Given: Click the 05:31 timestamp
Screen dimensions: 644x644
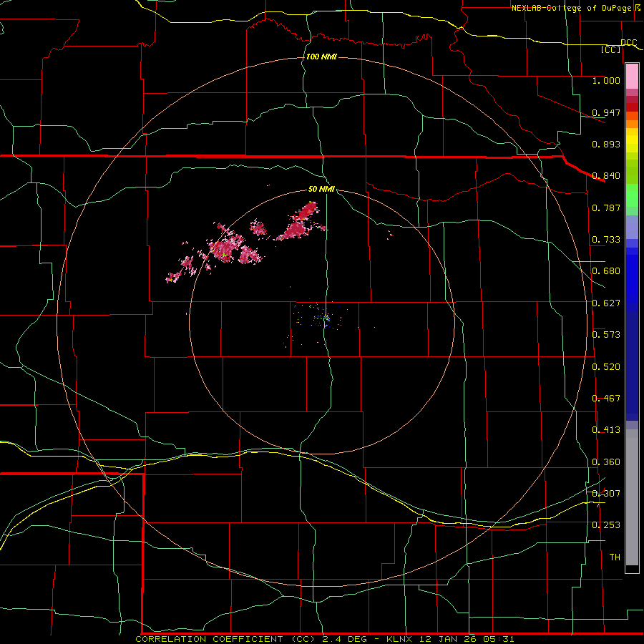Looking at the screenshot, I should (x=499, y=639).
